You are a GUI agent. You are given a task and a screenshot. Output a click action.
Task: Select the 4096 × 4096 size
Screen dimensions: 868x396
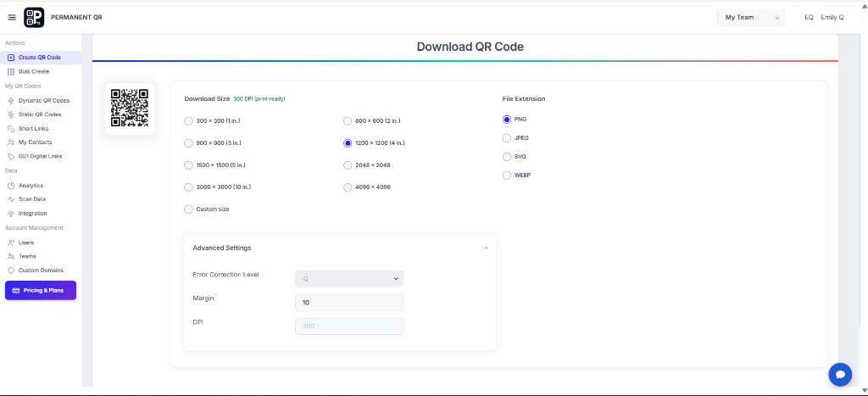tap(348, 187)
